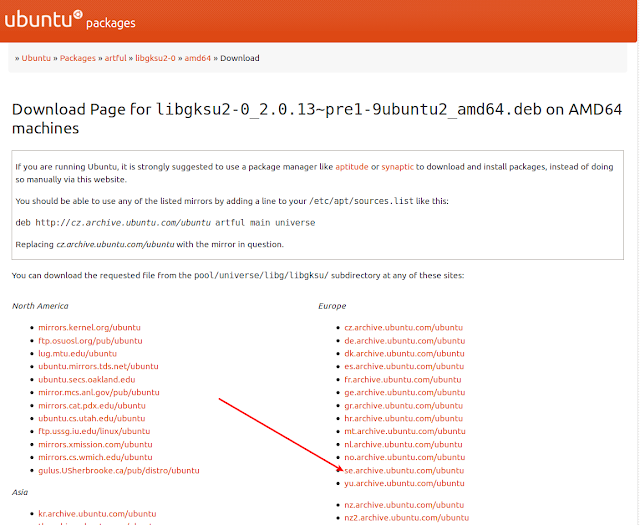Screen dimensions: 640x525
Task: Download from ge.archive.ubuntu.com/ubuntu mirror
Action: pyautogui.click(x=405, y=392)
